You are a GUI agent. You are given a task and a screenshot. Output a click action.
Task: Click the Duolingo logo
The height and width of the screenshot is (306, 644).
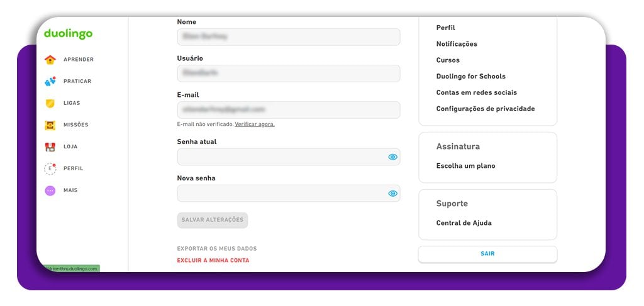[x=68, y=34]
